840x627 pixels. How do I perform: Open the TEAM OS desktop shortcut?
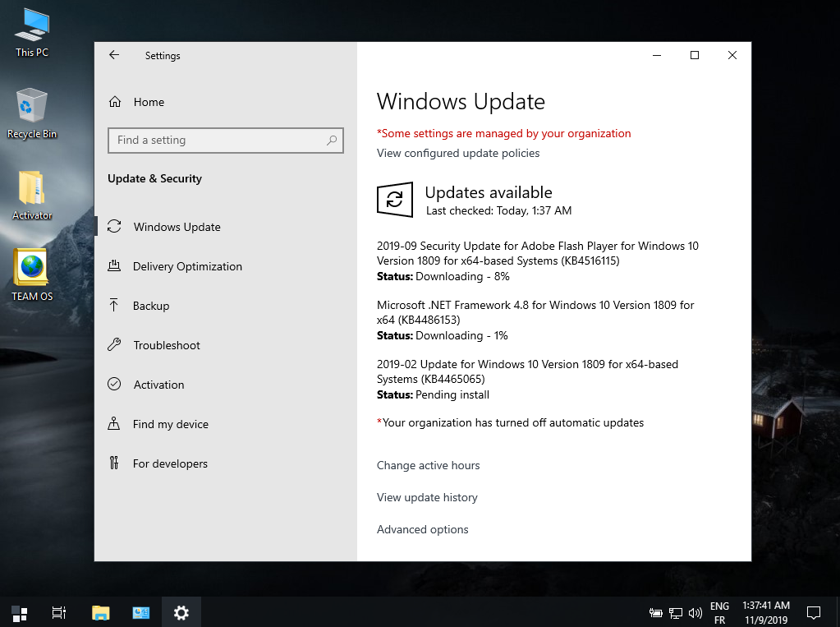(x=32, y=275)
